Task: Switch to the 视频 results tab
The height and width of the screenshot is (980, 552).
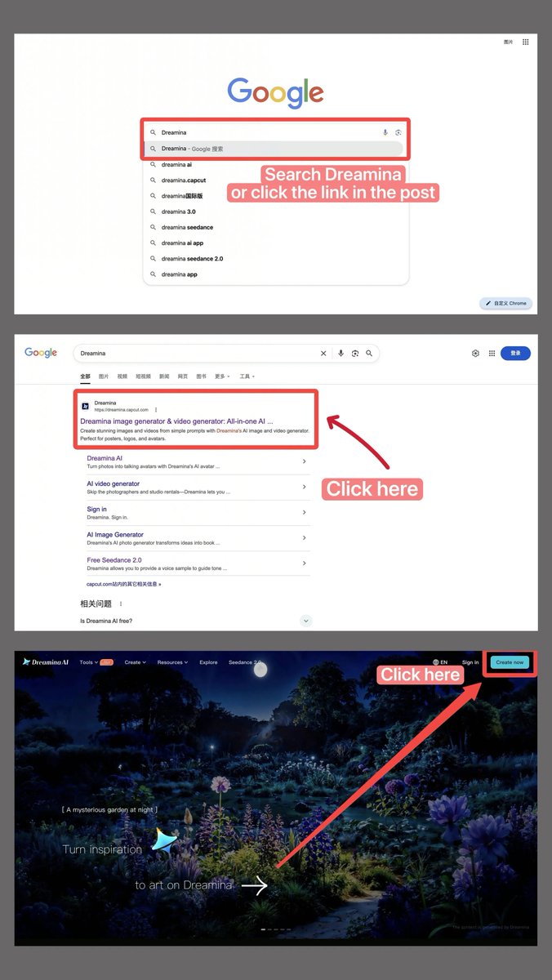Action: pyautogui.click(x=122, y=376)
